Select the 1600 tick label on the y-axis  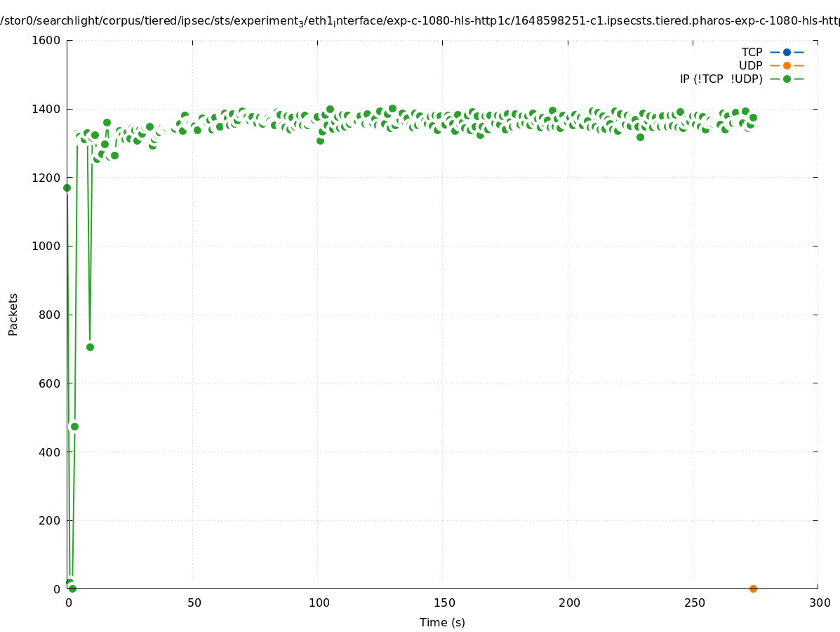(46, 40)
